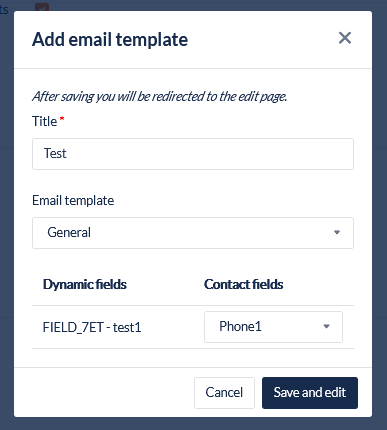Click the red required asterisk by Title
This screenshot has width=387, height=430.
pyautogui.click(x=62, y=118)
